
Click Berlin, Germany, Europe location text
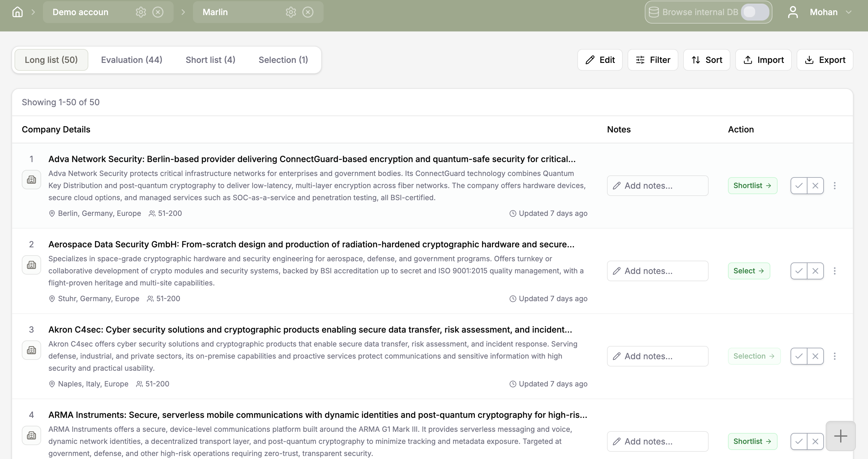pyautogui.click(x=100, y=213)
